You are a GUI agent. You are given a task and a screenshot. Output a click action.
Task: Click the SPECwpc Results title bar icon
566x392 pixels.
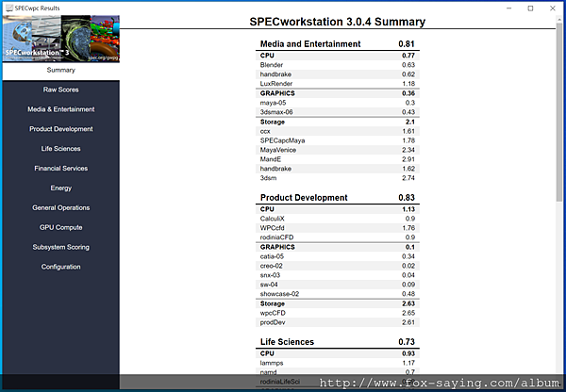(9, 8)
